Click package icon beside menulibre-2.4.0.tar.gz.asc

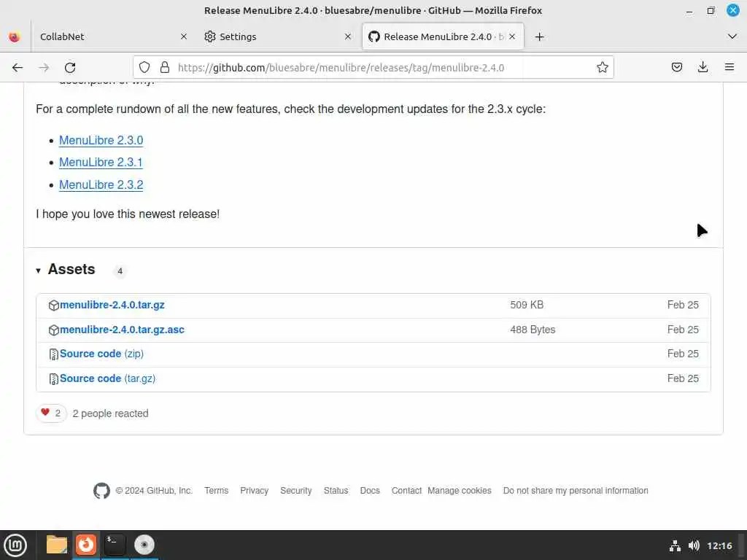[x=54, y=330]
